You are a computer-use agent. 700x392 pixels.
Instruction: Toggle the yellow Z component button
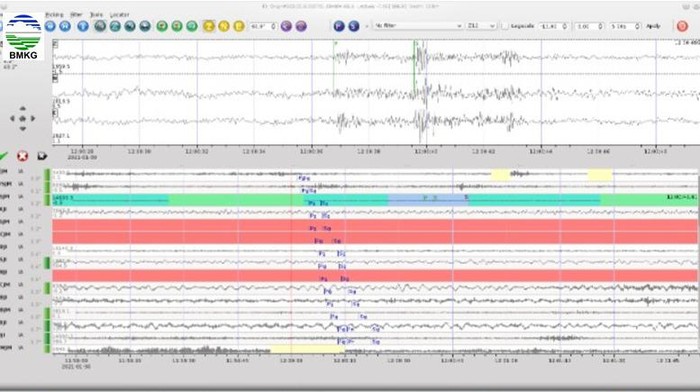[208, 26]
